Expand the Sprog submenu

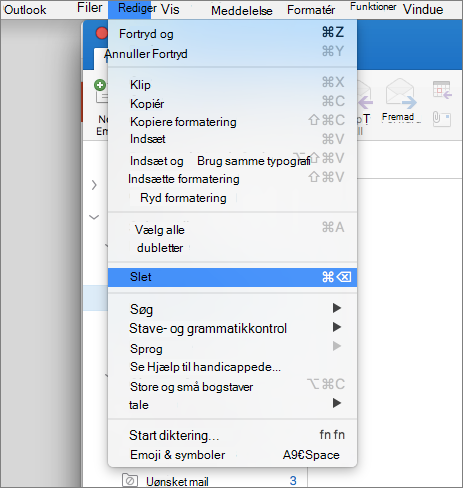232,348
